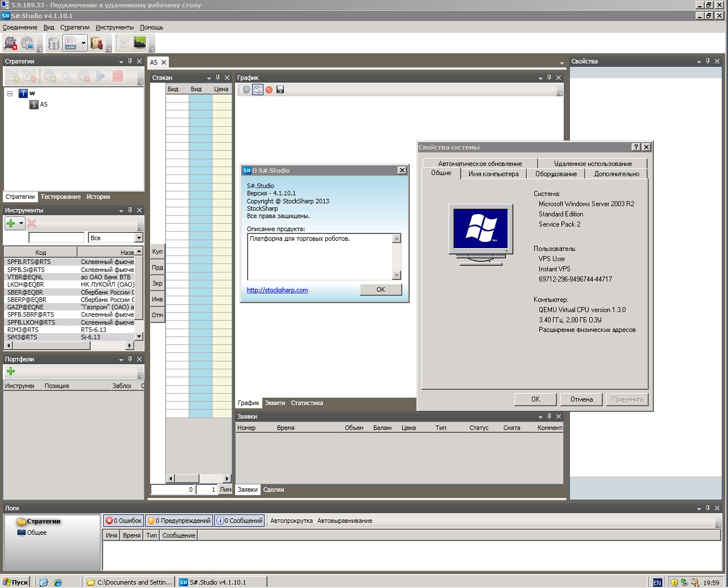This screenshot has width=728, height=588.
Task: Click green plus add instrument icon
Action: point(11,223)
